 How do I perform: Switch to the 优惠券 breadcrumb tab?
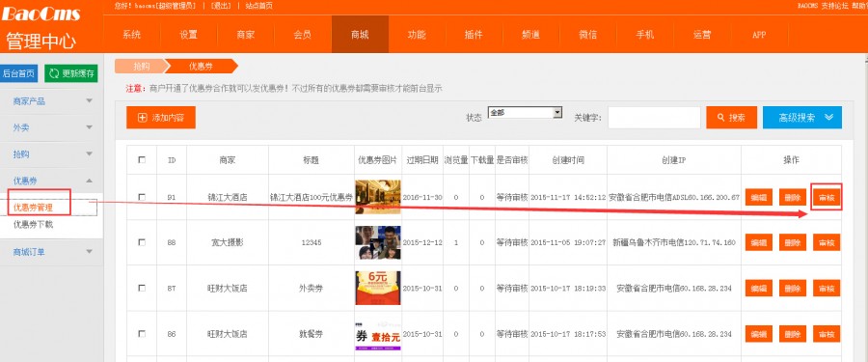point(201,66)
